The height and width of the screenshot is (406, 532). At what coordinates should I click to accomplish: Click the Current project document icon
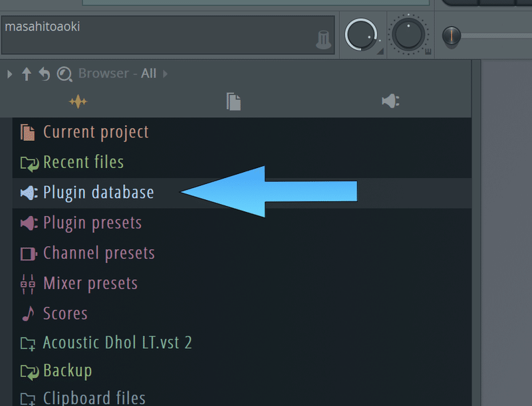[27, 132]
